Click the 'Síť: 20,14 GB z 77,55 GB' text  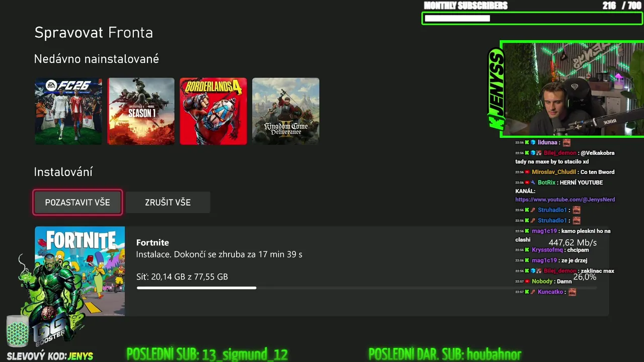[x=182, y=277]
